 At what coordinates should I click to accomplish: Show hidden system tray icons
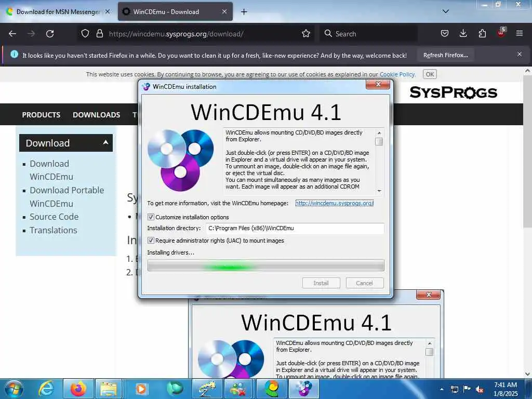[442, 389]
